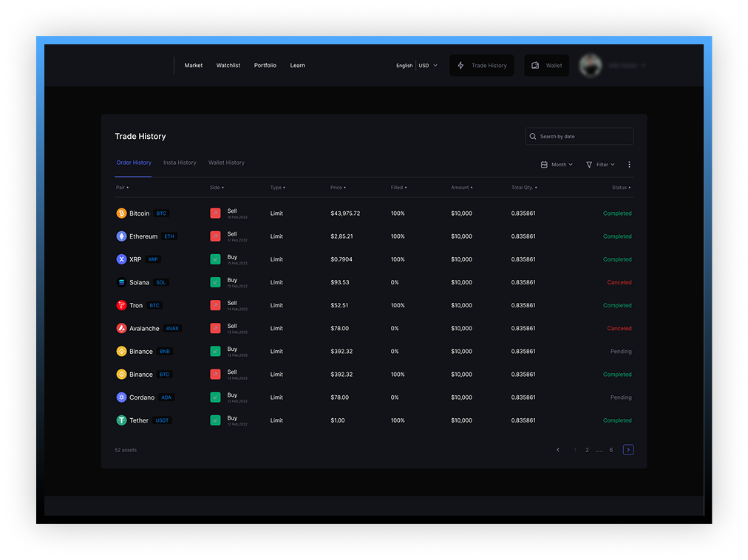
Task: Sort table by Price column
Action: click(338, 188)
